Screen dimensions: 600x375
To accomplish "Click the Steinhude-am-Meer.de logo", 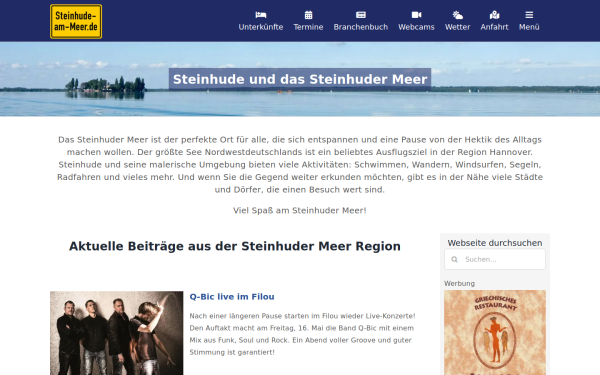I will (x=76, y=21).
